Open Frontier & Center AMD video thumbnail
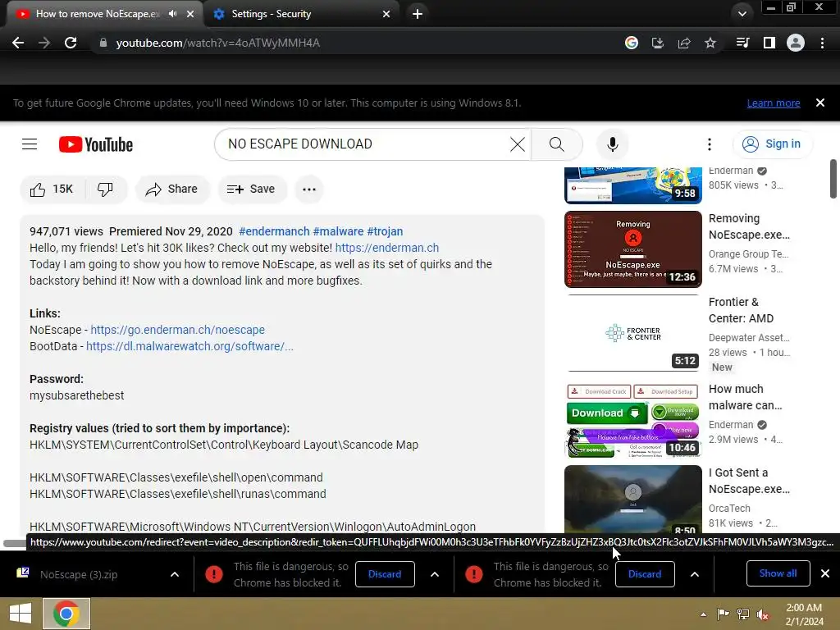 (633, 333)
